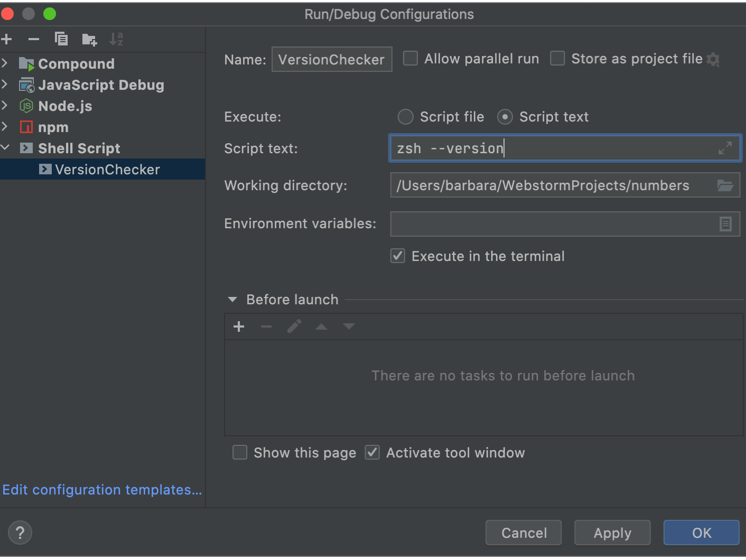Open Edit configuration templates

102,490
